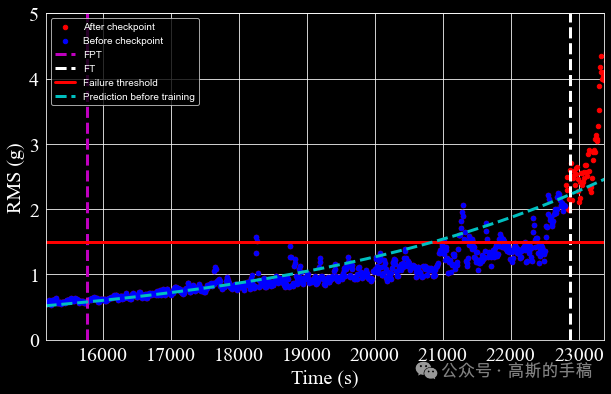Click the 'Failure threshold' legend label
Image resolution: width=611 pixels, height=394 pixels.
[x=120, y=83]
